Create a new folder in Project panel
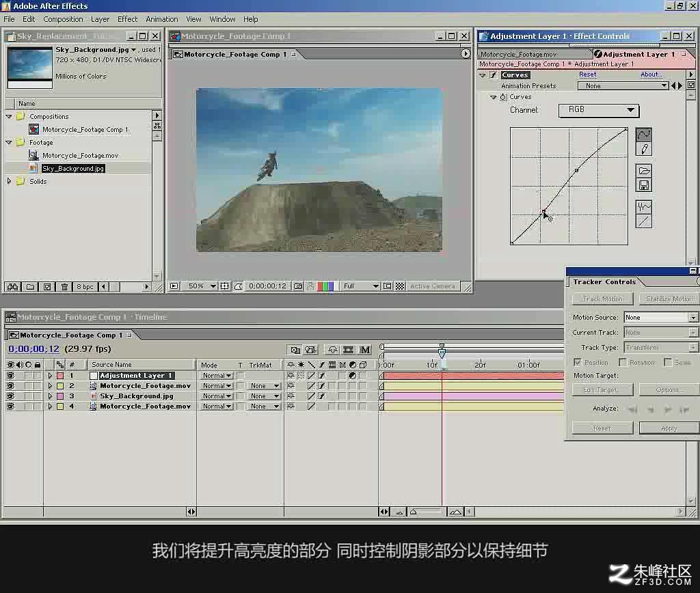The width and height of the screenshot is (700, 593). 30,287
